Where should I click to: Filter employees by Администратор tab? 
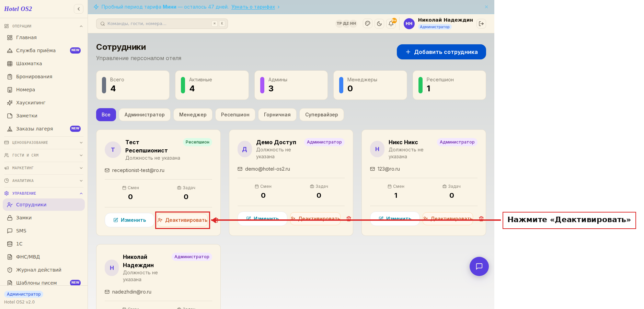point(145,115)
